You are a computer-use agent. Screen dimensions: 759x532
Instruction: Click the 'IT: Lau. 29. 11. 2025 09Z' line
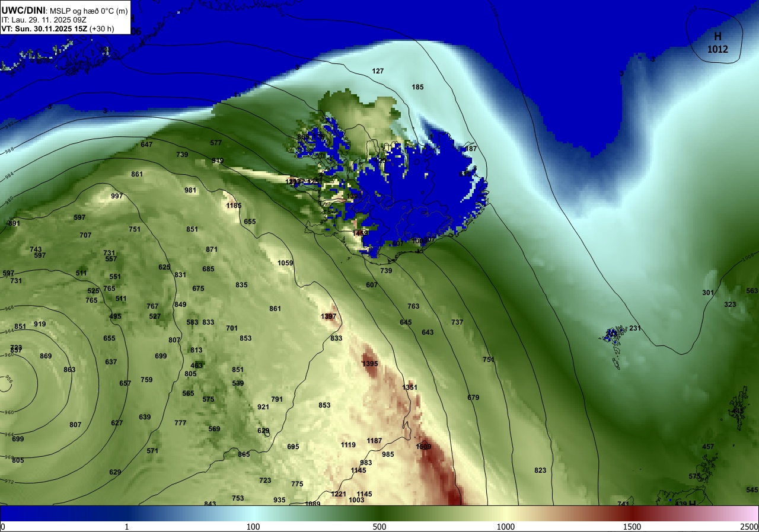44,20
